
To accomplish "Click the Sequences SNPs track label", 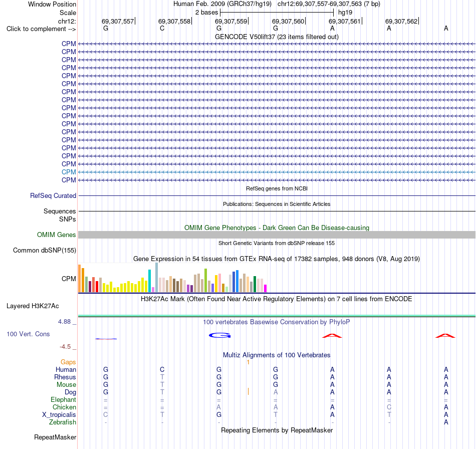I will 60,215.
